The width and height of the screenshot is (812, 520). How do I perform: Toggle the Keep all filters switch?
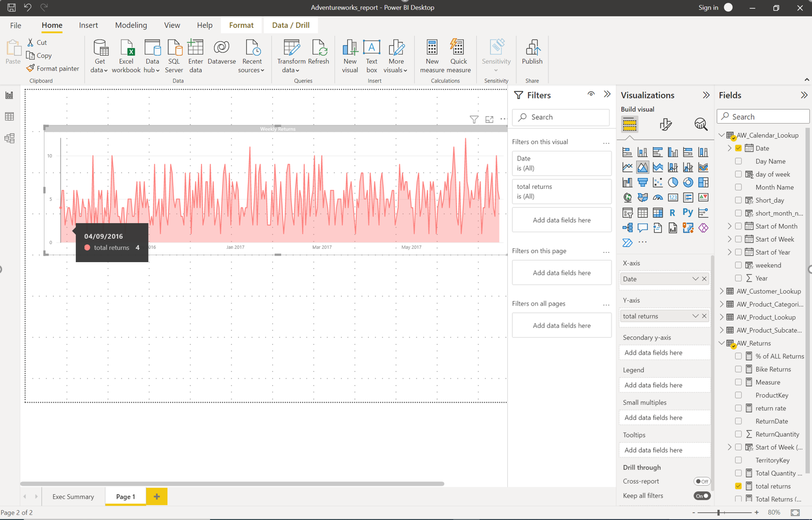tap(701, 496)
